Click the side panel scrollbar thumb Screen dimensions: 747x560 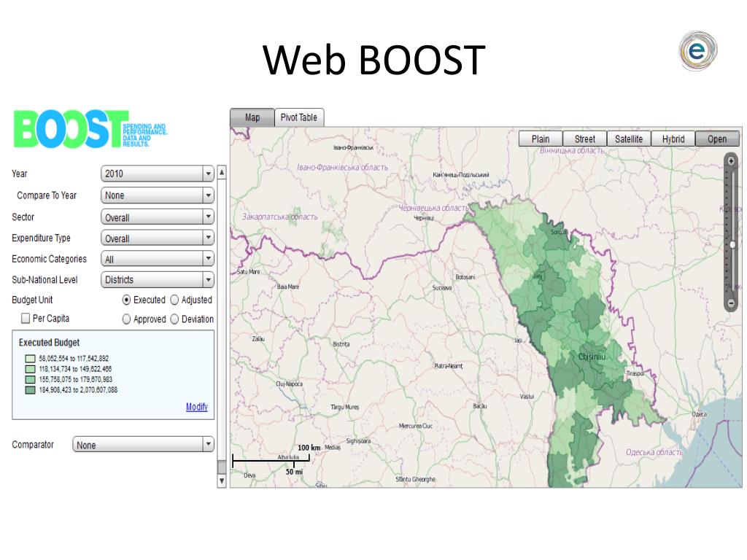[x=222, y=467]
